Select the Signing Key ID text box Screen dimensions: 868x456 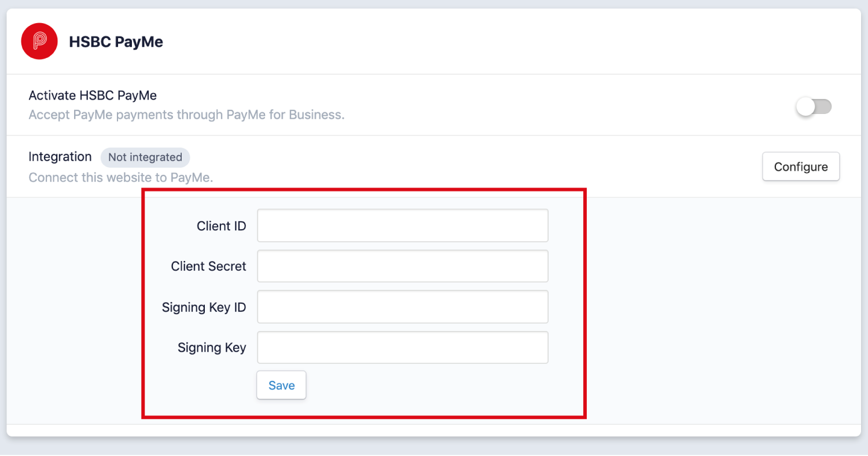pos(402,307)
